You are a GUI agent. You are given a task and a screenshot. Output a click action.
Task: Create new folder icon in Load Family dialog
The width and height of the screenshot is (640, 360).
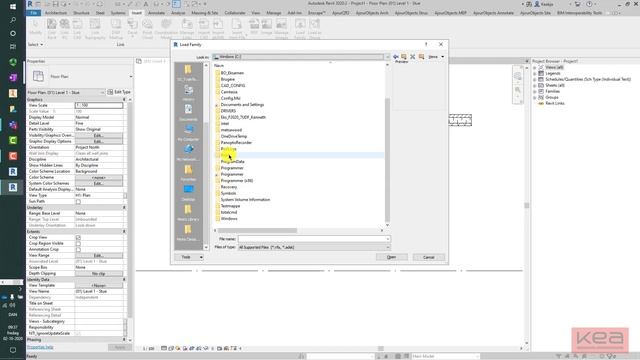[x=421, y=57]
